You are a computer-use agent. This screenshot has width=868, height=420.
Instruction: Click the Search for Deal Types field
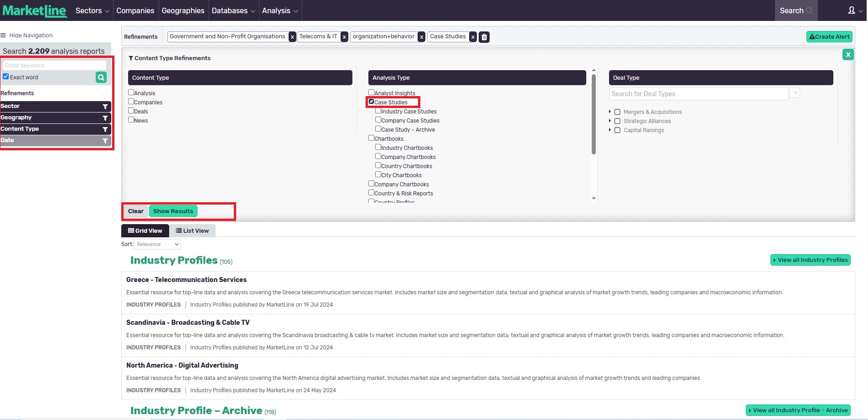tap(698, 94)
